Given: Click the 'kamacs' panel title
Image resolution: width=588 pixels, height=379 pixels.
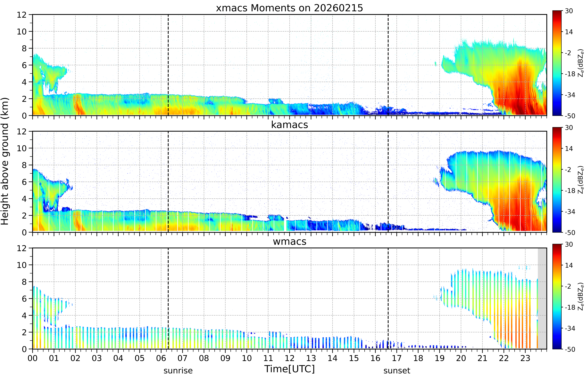Looking at the screenshot, I should 289,125.
